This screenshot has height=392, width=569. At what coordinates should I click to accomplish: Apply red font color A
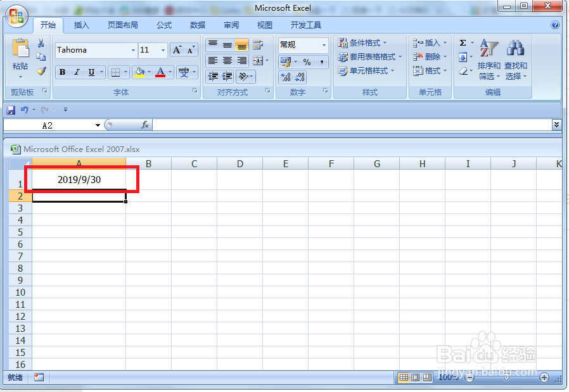pos(160,72)
